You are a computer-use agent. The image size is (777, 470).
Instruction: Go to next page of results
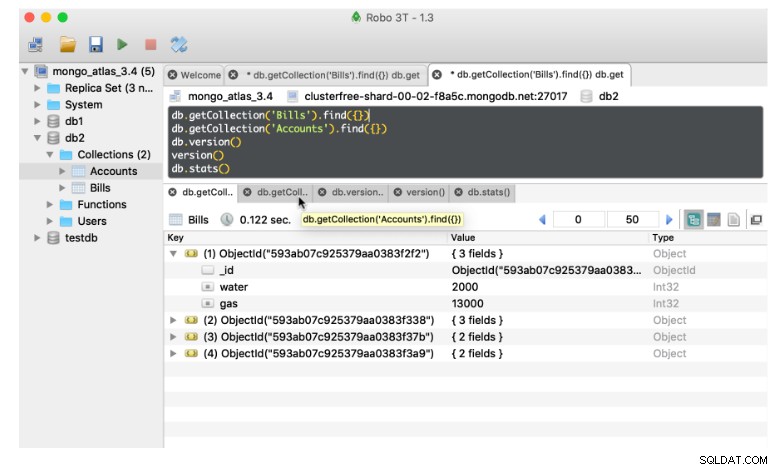[x=669, y=220]
